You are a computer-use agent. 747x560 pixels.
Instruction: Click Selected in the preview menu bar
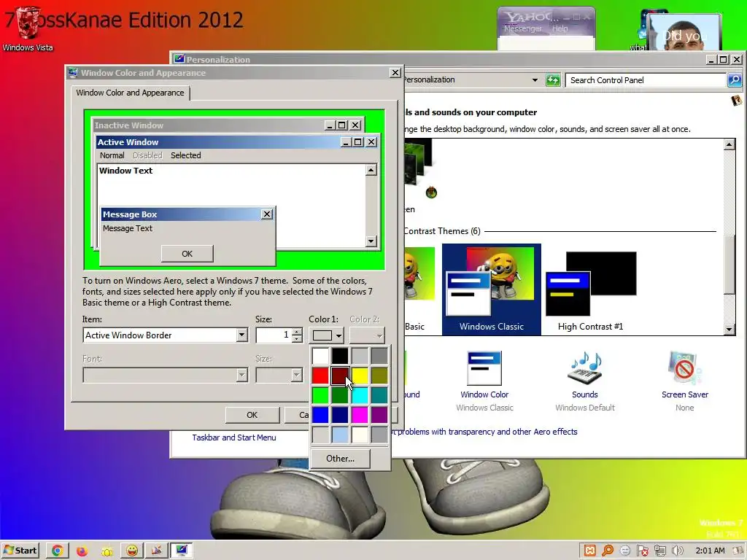click(186, 155)
